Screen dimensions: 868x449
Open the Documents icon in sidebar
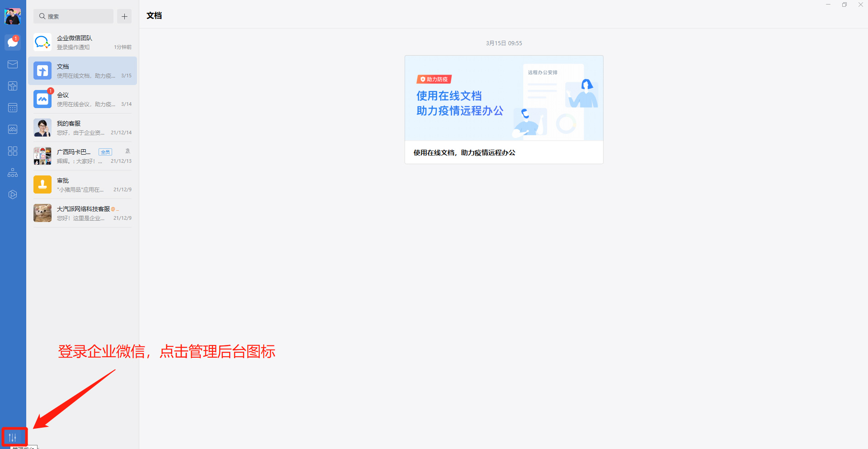(13, 86)
